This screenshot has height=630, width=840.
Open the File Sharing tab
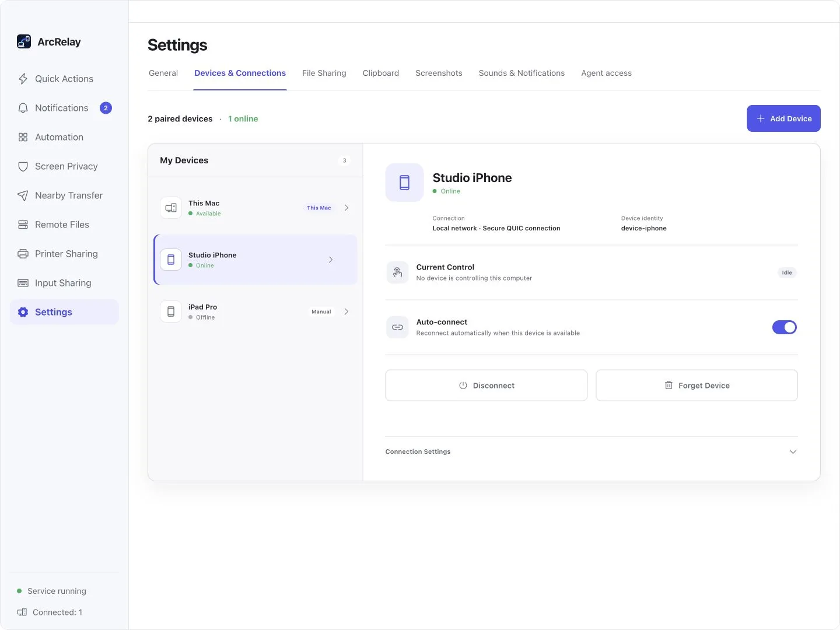point(324,73)
